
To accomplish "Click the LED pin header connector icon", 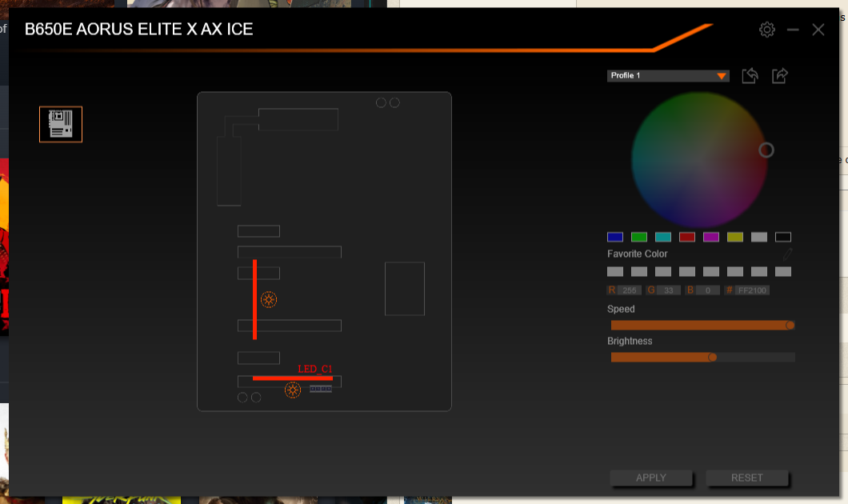I will pos(321,389).
